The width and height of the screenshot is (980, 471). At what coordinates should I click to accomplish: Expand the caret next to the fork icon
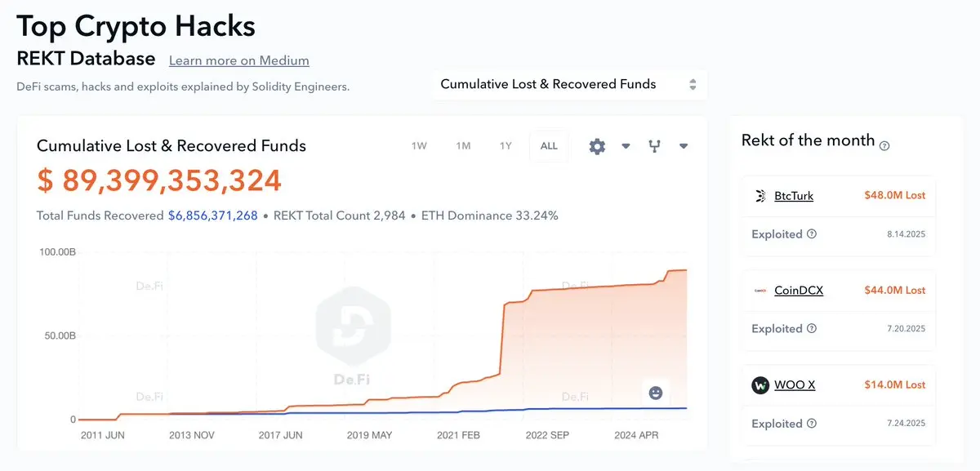684,147
